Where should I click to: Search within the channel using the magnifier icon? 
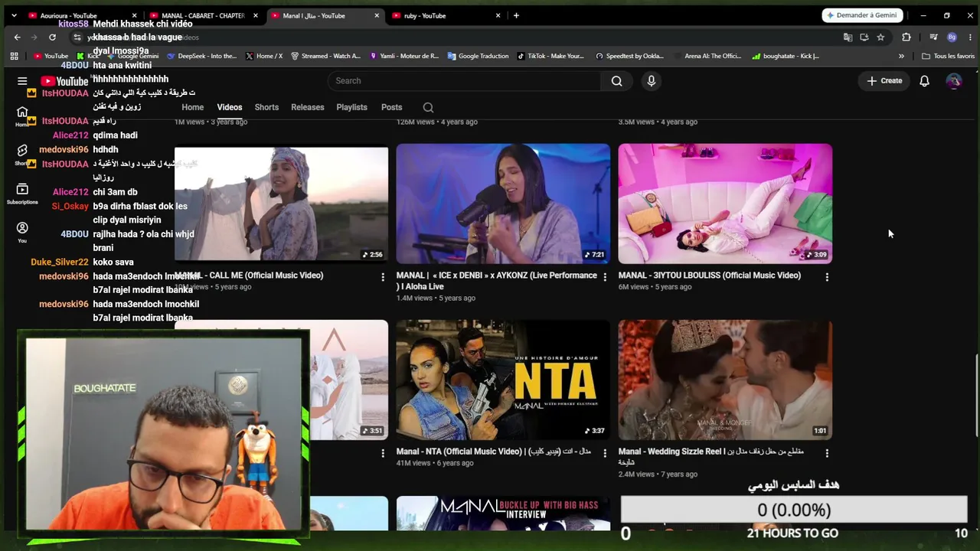[428, 108]
